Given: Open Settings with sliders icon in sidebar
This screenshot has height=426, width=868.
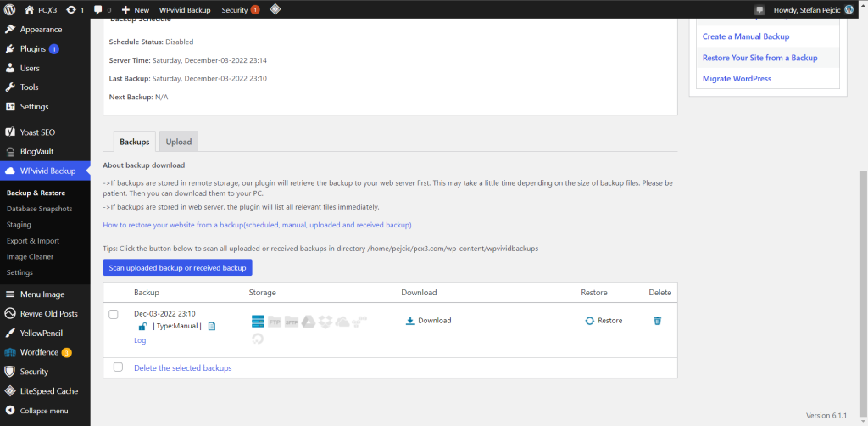Looking at the screenshot, I should [45, 106].
